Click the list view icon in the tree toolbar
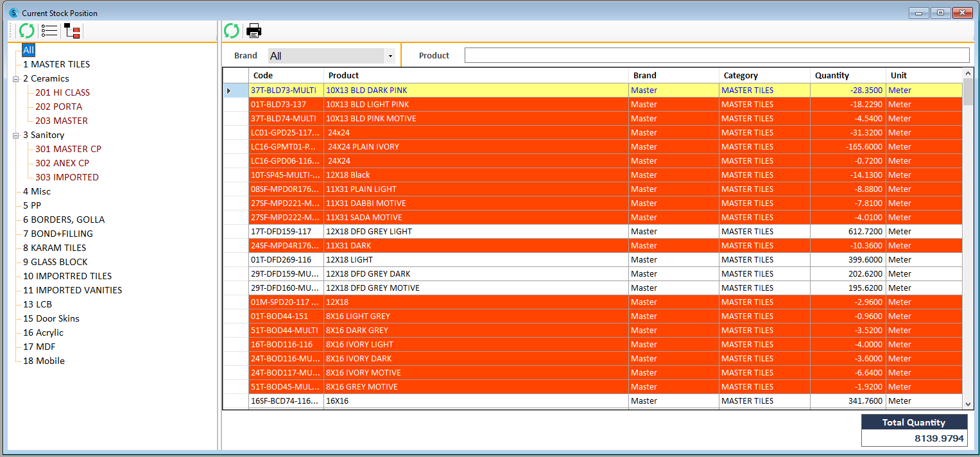The width and height of the screenshot is (980, 457). pos(49,30)
